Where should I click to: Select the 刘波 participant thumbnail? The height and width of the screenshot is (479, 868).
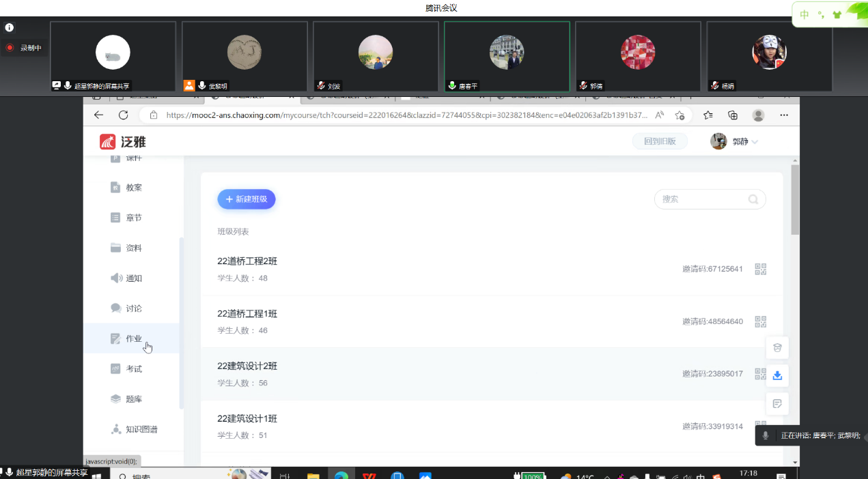point(376,57)
